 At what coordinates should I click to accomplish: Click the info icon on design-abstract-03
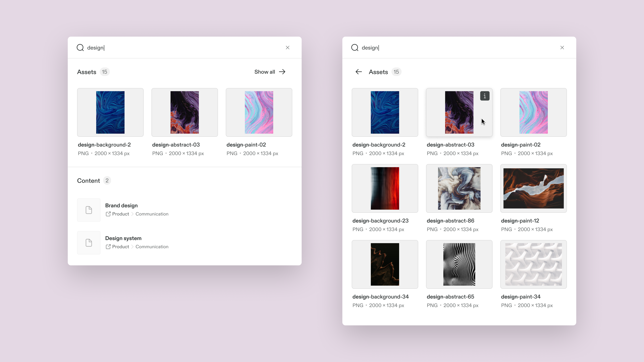[485, 96]
